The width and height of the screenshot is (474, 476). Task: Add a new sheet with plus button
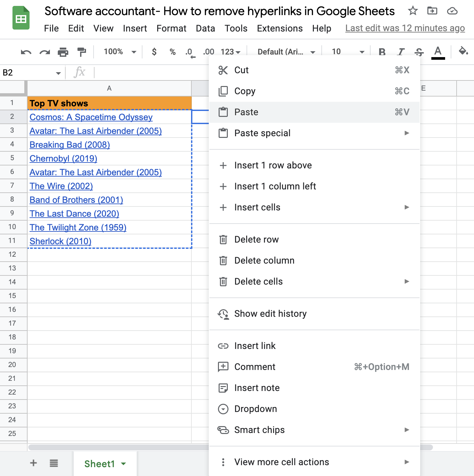[33, 463]
